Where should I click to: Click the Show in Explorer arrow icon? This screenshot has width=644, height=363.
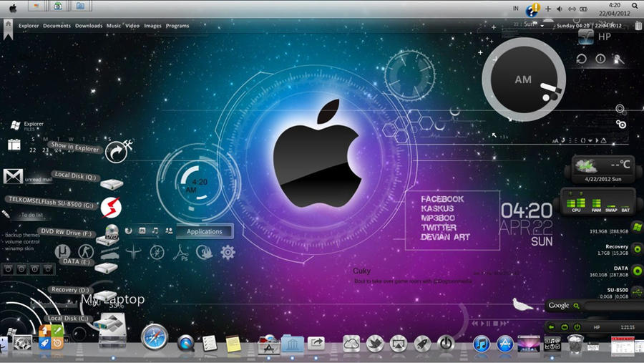(x=116, y=152)
